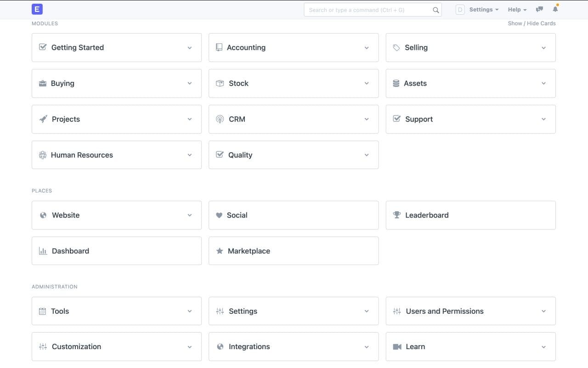Image resolution: width=588 pixels, height=368 pixels.
Task: Open the Settings dropdown in the navbar
Action: [482, 9]
